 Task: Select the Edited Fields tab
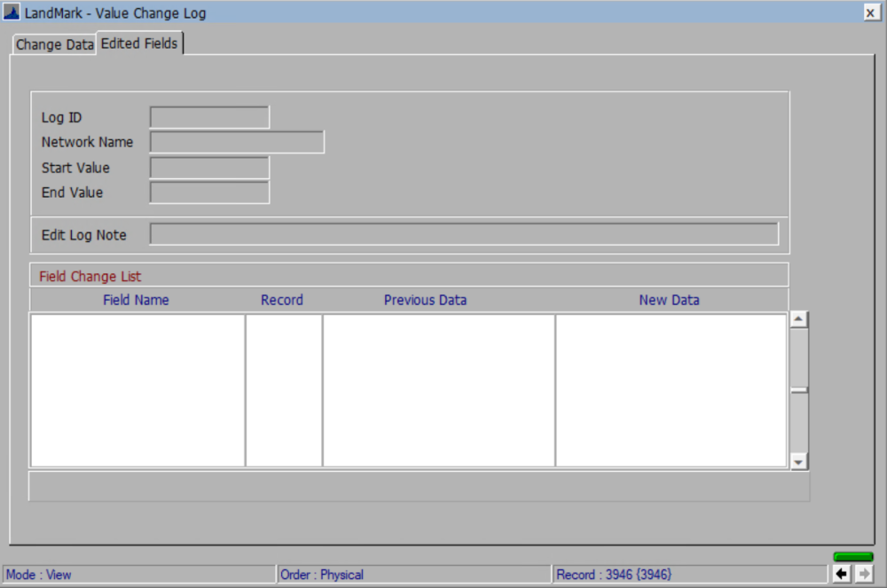coord(138,43)
